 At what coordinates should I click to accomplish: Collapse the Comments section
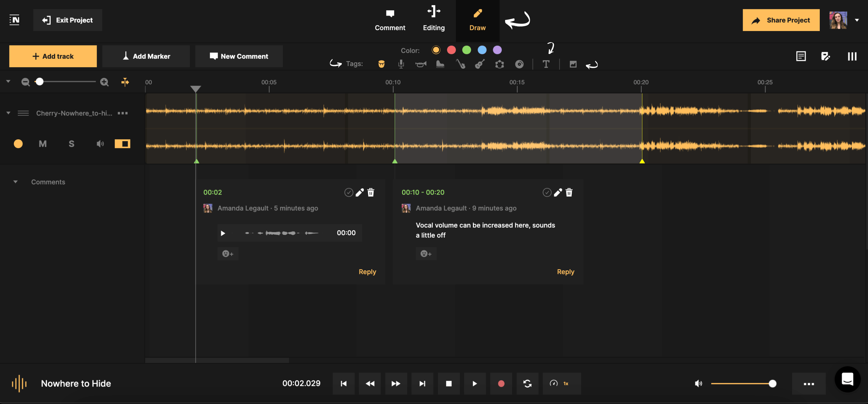(15, 182)
